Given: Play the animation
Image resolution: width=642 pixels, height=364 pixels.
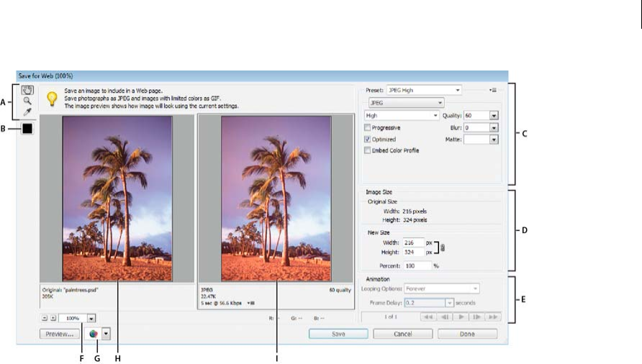Looking at the screenshot, I should [x=461, y=317].
